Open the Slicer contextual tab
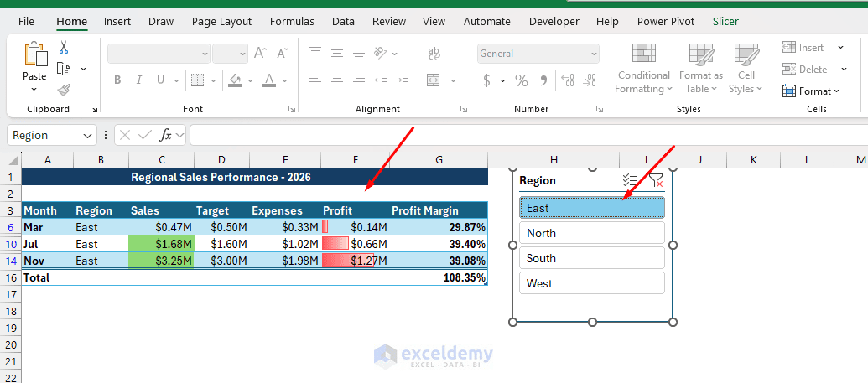The width and height of the screenshot is (868, 383). (x=725, y=22)
